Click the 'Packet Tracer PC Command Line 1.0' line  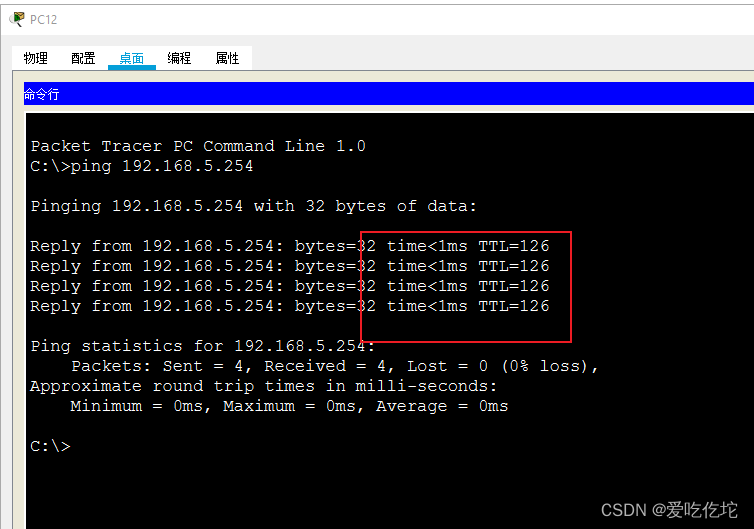click(x=198, y=146)
